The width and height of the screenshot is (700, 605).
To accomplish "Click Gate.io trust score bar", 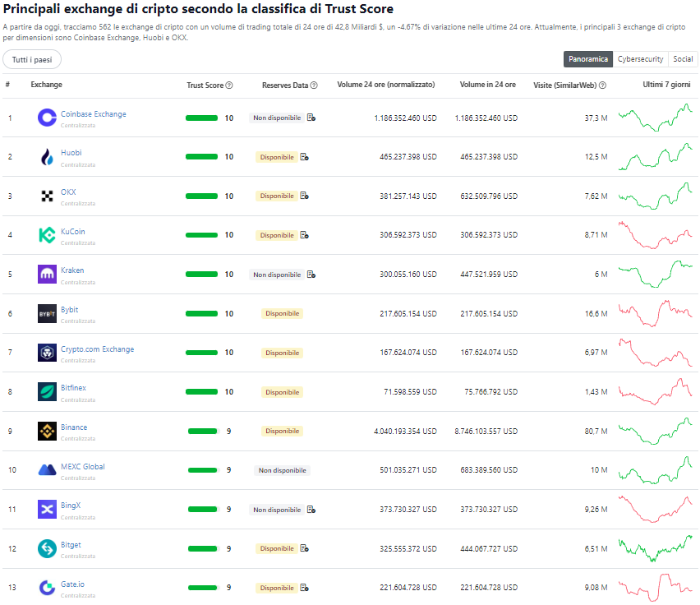I will click(x=203, y=588).
